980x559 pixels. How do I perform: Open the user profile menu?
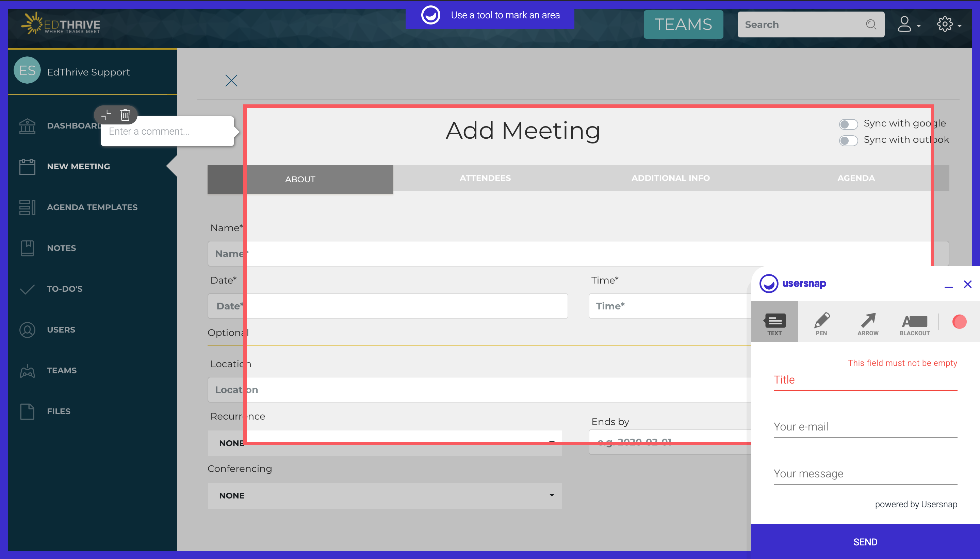(908, 24)
